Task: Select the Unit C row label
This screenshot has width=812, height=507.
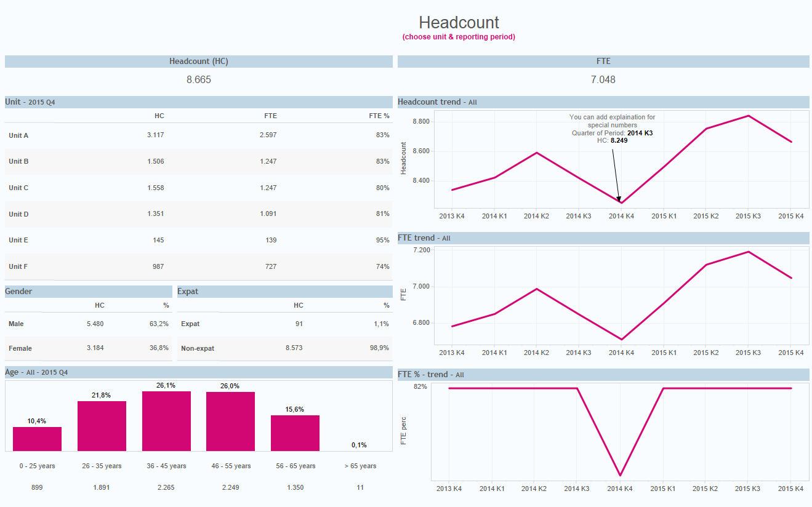Action: [x=18, y=188]
